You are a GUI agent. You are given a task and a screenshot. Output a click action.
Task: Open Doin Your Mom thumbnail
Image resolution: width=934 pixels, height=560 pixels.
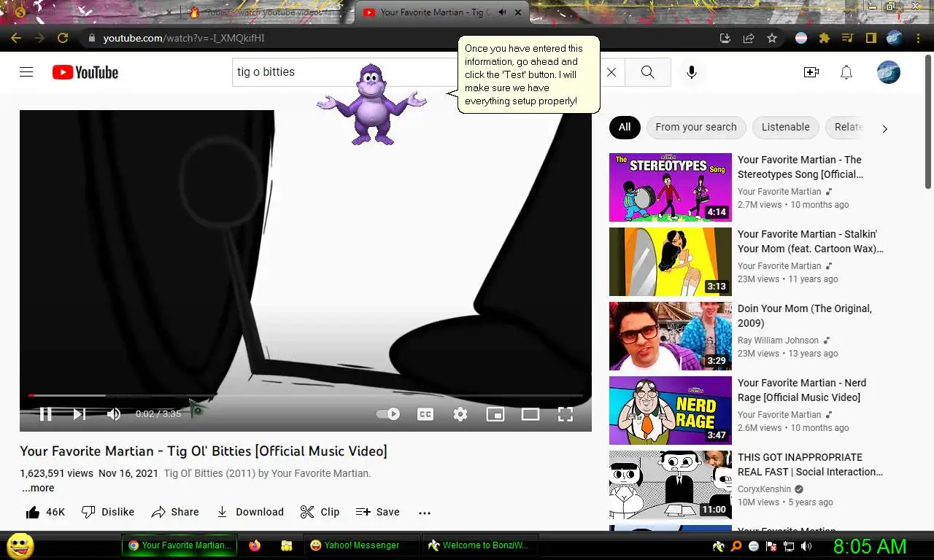point(671,336)
